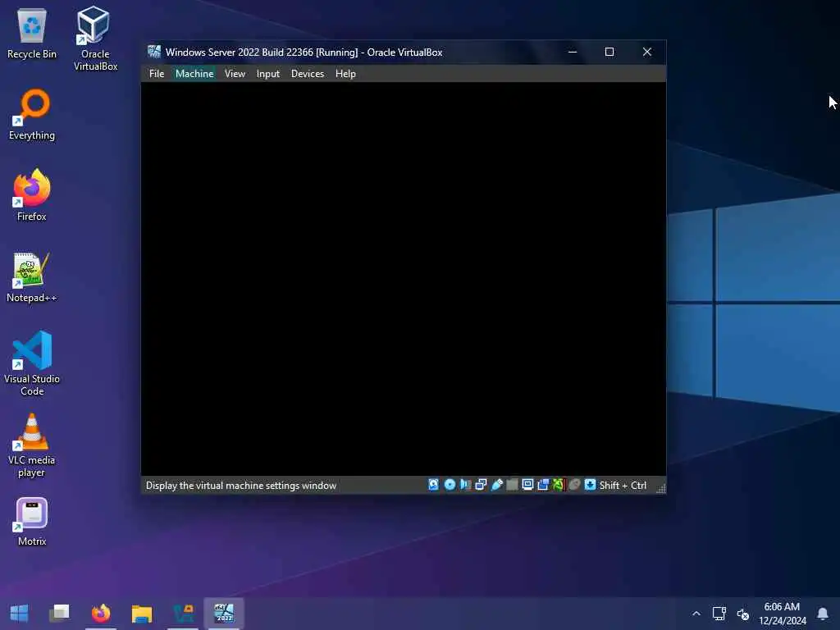
Task: Close the Windows Server 2022 VM window
Action: [x=646, y=52]
